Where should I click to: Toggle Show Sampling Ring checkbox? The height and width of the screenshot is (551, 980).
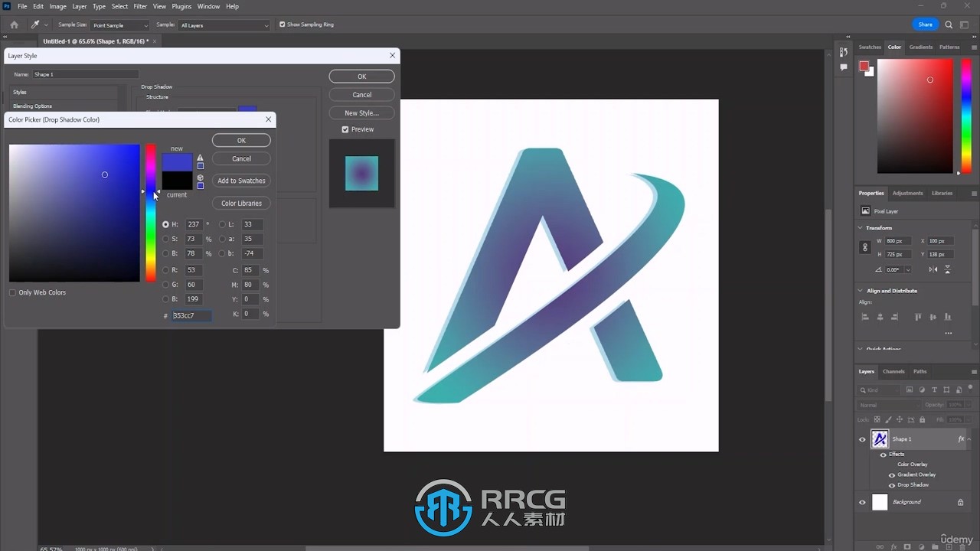point(282,24)
